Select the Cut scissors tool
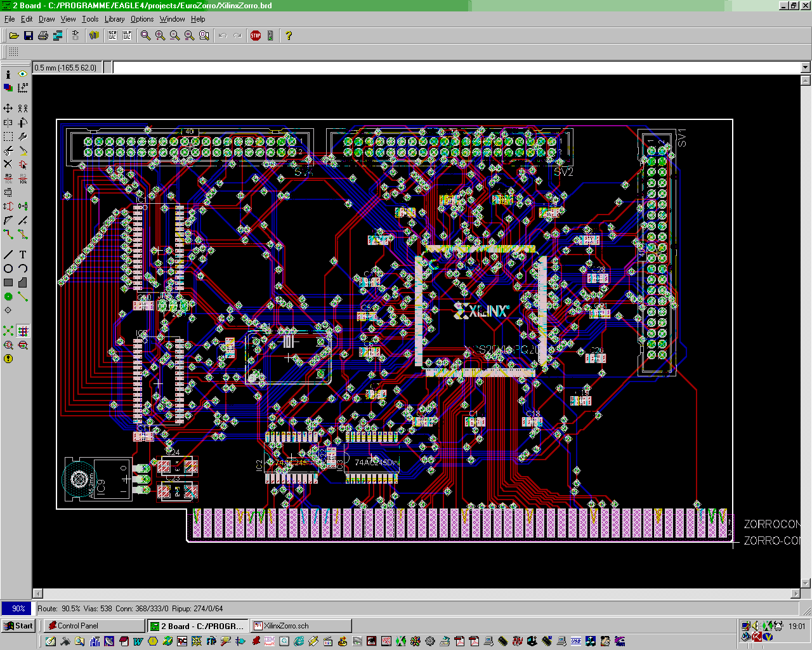812x650 pixels. click(8, 150)
